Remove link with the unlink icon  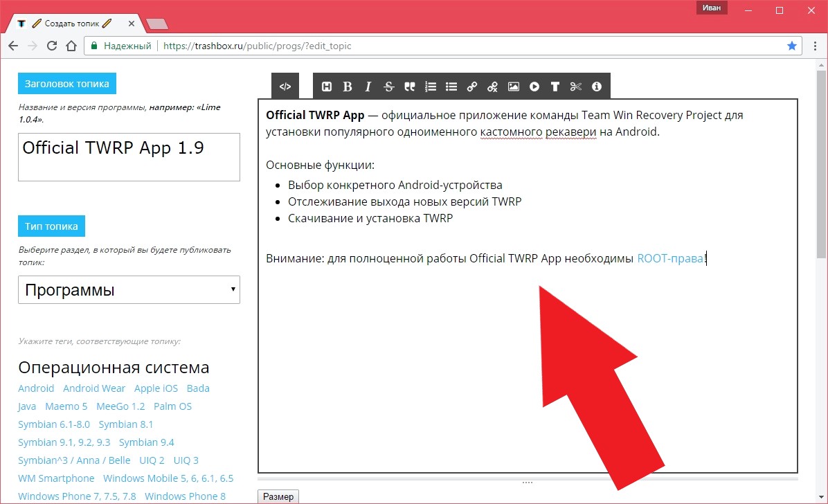(493, 87)
